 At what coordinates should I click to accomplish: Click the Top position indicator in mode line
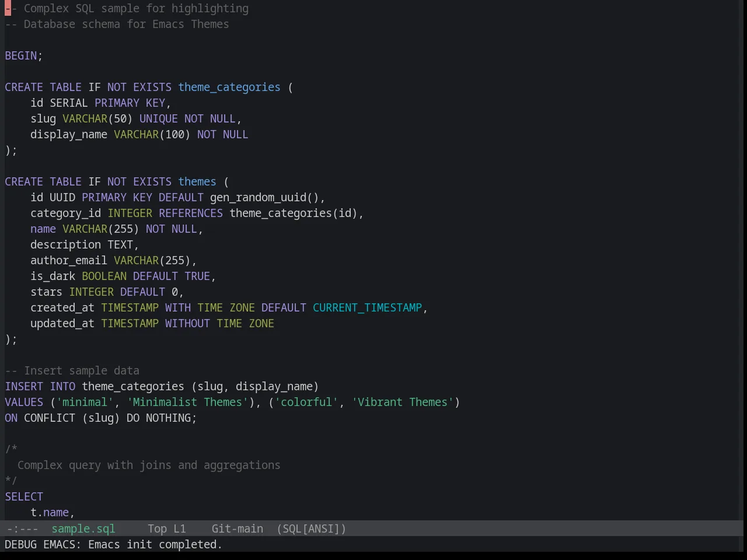157,528
